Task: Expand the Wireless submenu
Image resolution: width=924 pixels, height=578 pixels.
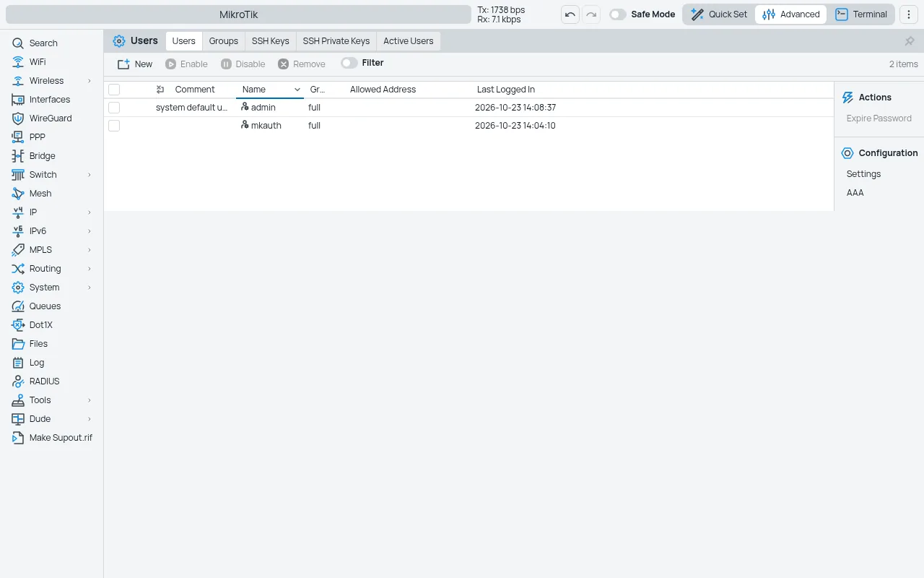Action: point(90,81)
